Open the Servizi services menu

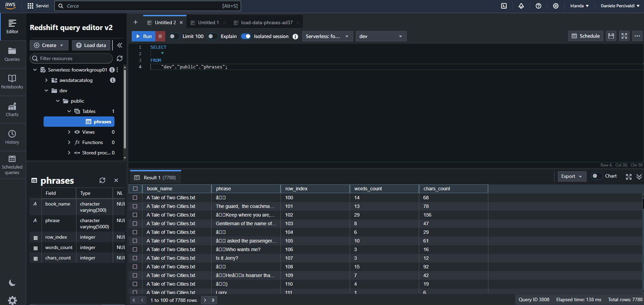pyautogui.click(x=38, y=6)
